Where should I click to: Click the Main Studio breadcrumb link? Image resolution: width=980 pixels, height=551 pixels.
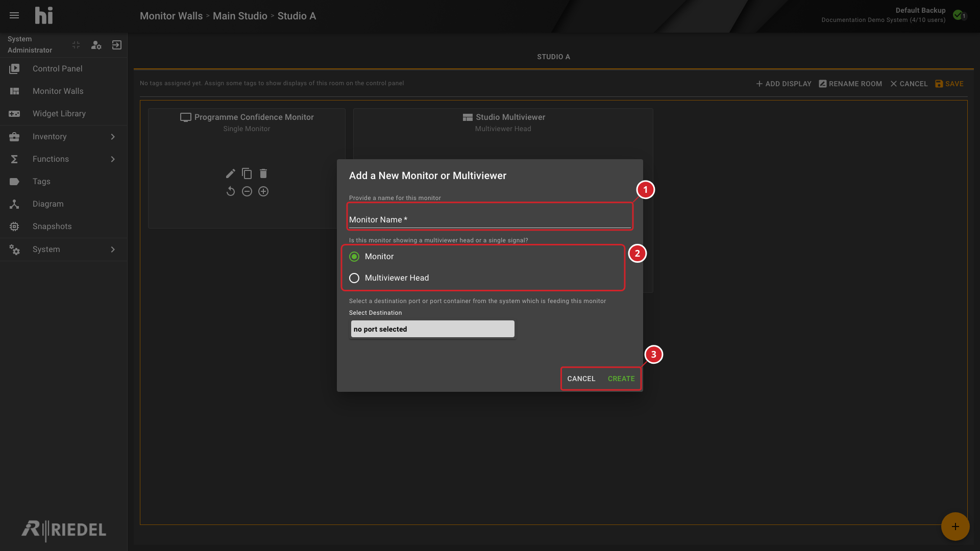pos(240,16)
